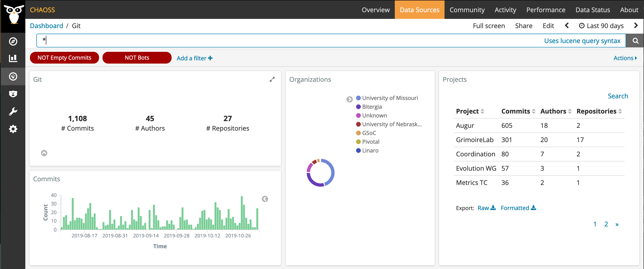Open the Dashboard gauge icon in sidebar
644x269 pixels.
pos(13,76)
